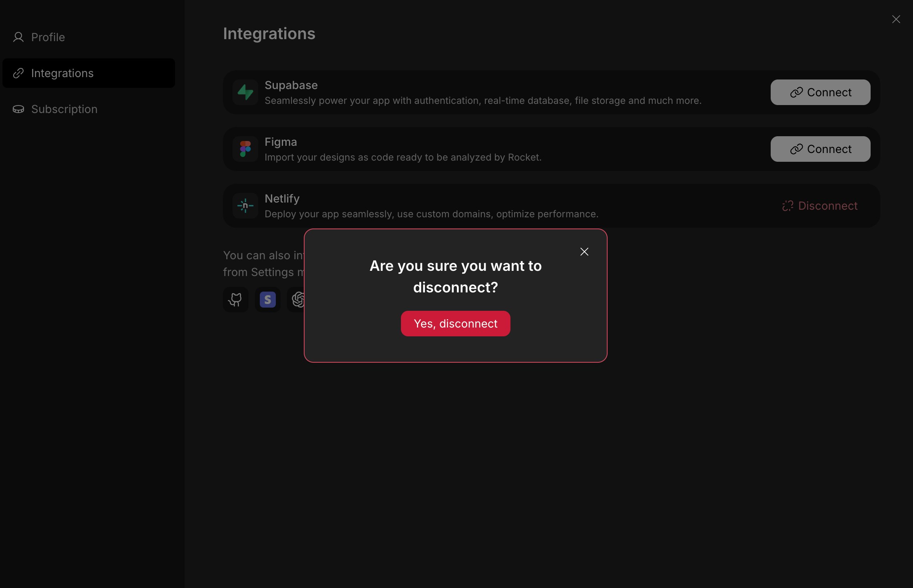Click the broken-link icon beside Disconnect

point(788,206)
